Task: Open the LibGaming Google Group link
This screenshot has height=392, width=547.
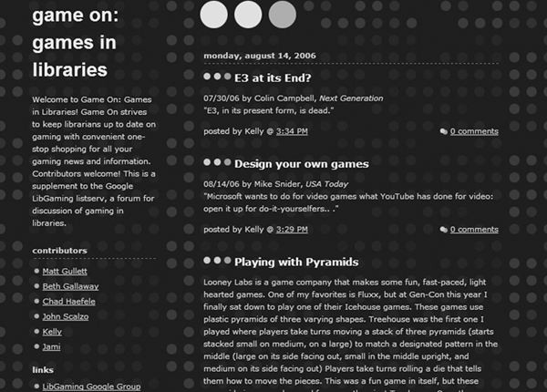Action: point(91,387)
